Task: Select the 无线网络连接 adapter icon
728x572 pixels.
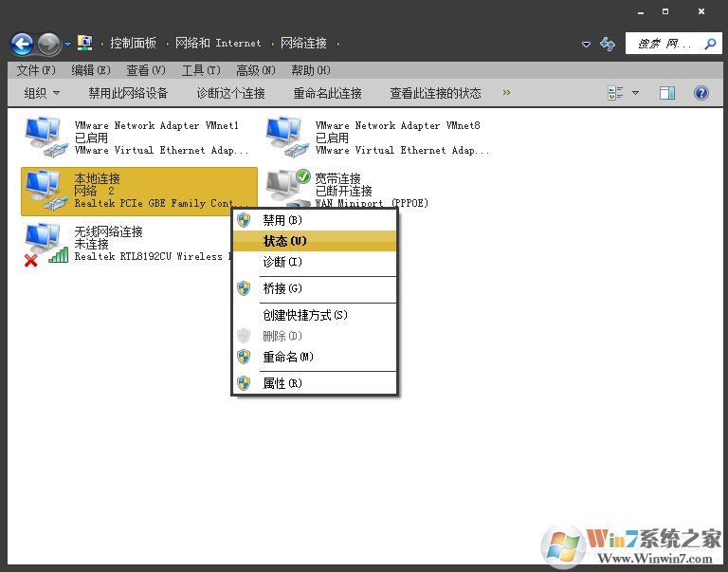Action: pos(46,244)
